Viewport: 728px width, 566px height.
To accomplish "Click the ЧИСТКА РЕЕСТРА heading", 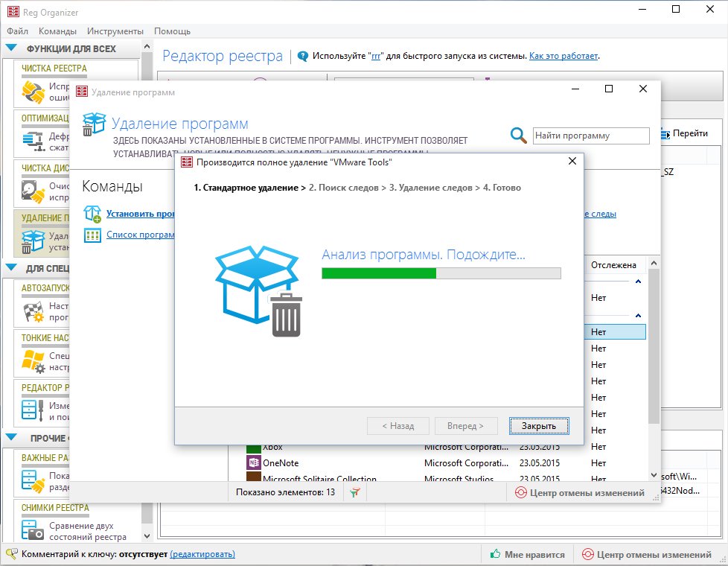I will coord(54,69).
